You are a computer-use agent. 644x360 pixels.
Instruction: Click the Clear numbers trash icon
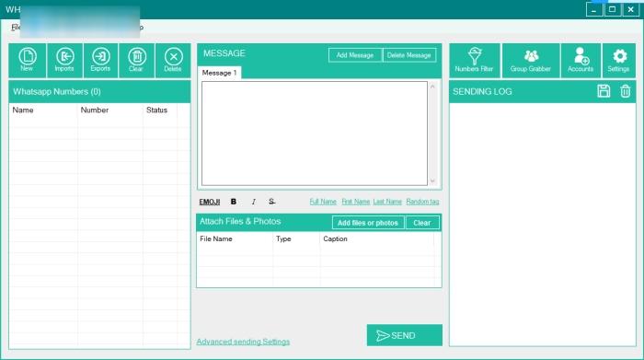(136, 61)
